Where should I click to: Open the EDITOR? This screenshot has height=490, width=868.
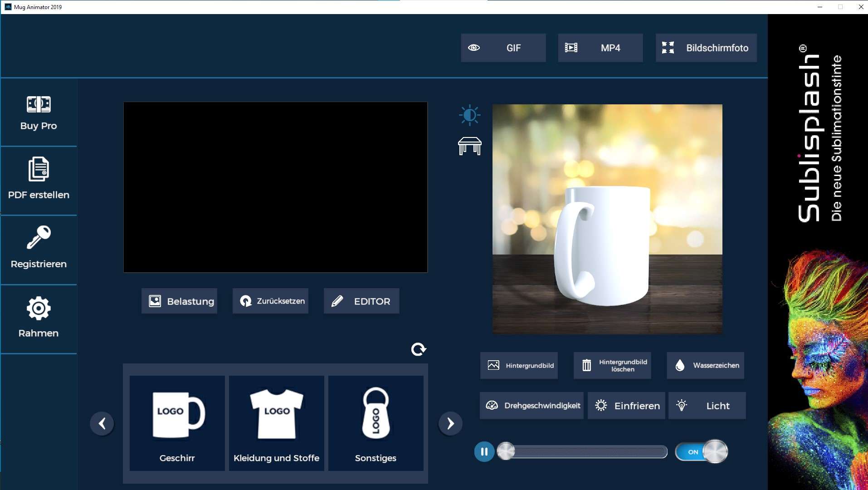point(361,301)
